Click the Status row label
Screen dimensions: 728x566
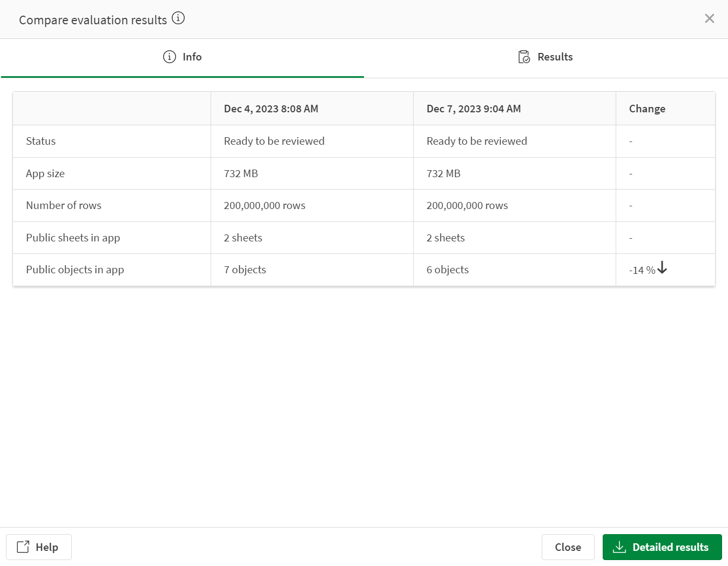tap(41, 141)
